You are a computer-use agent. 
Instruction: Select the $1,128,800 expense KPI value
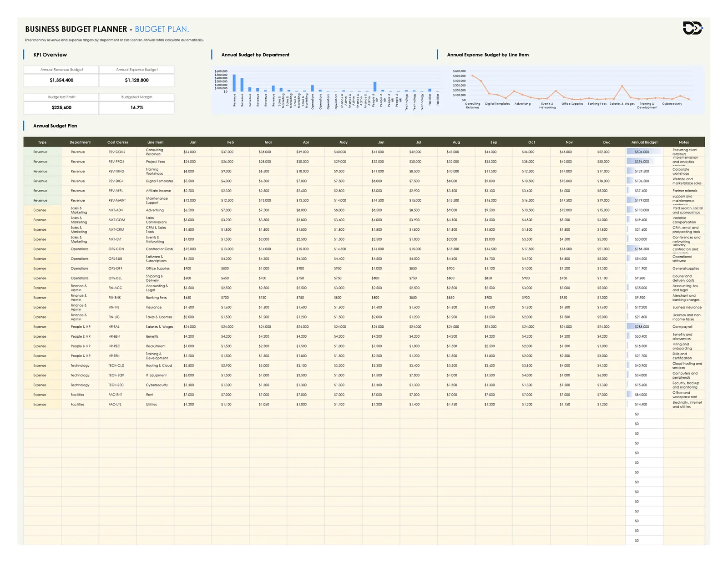137,80
